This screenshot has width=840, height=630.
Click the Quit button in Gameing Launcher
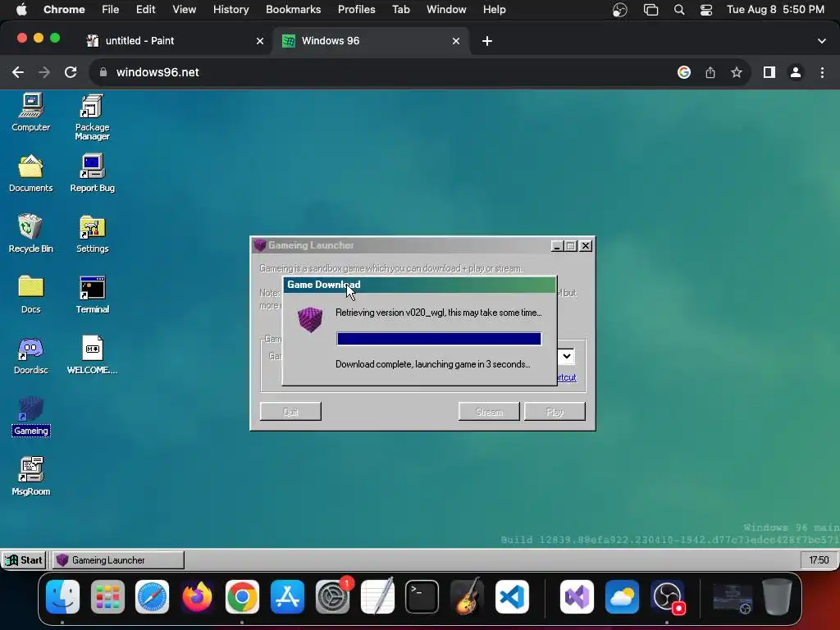pos(290,412)
